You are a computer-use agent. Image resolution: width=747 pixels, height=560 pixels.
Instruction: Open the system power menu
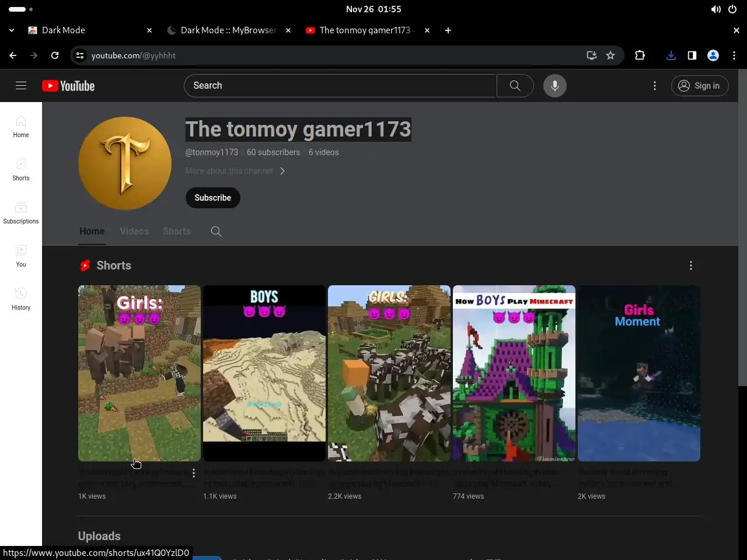pyautogui.click(x=732, y=9)
